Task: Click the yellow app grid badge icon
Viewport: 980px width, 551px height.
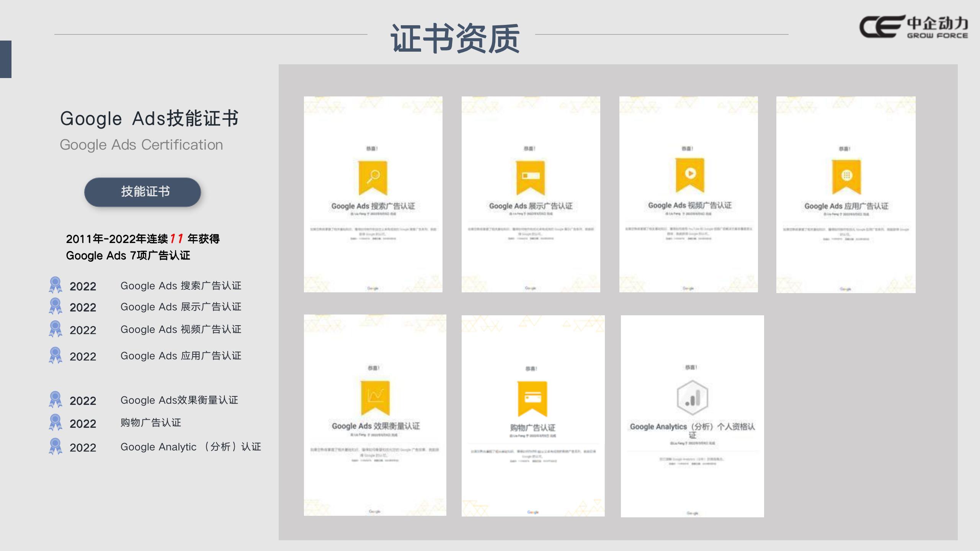Action: point(846,177)
